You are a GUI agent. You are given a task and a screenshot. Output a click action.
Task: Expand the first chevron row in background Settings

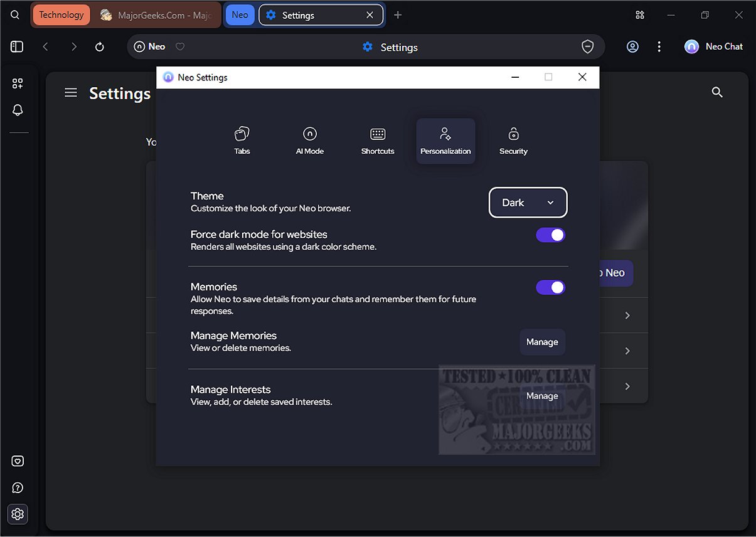point(627,316)
